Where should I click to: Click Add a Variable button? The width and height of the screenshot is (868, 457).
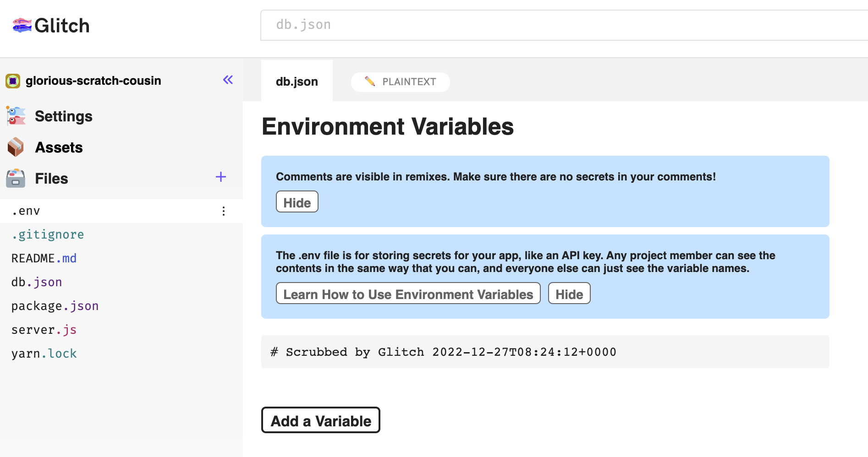tap(321, 420)
